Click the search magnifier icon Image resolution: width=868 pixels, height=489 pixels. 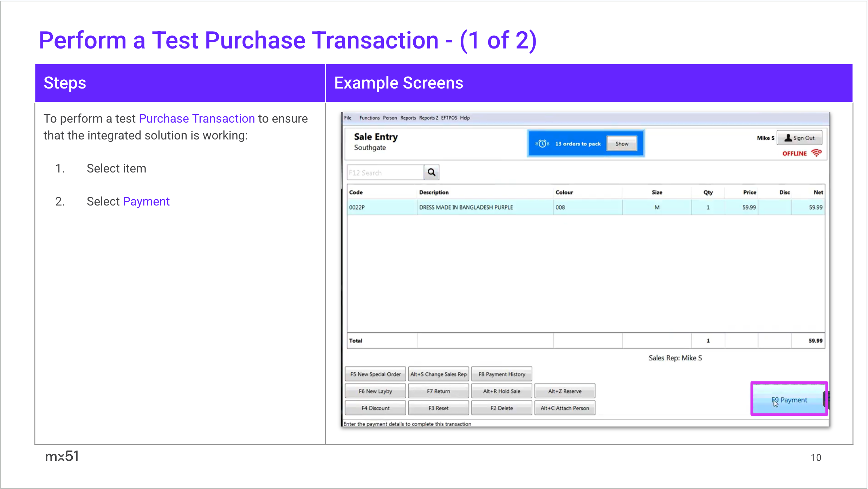tap(431, 172)
